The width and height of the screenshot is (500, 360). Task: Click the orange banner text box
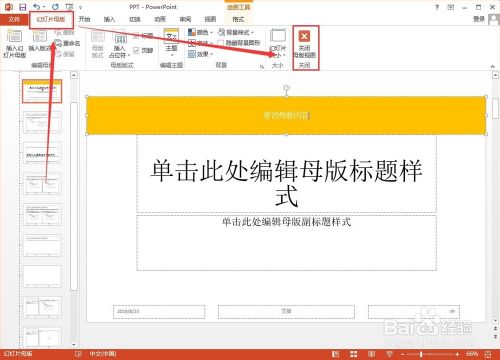point(286,115)
